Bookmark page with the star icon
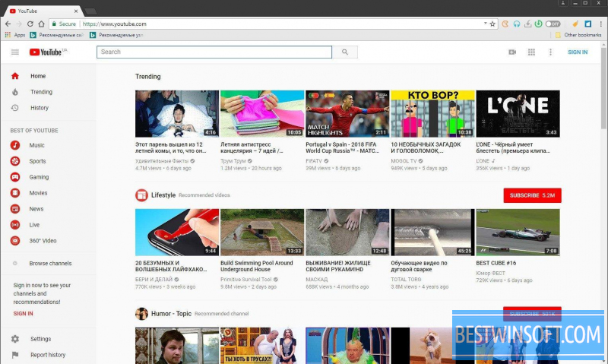The width and height of the screenshot is (608, 364). coord(492,24)
